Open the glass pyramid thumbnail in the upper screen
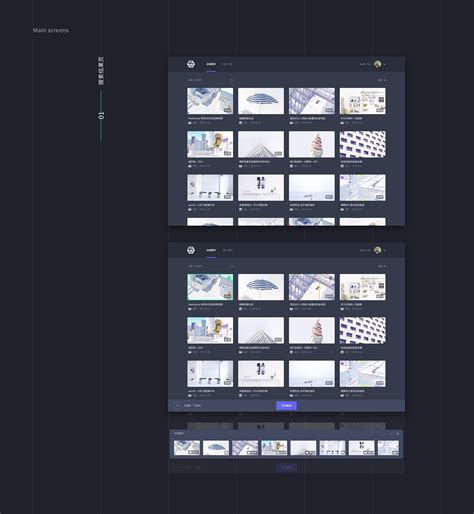Image resolution: width=474 pixels, height=514 pixels. click(x=261, y=144)
